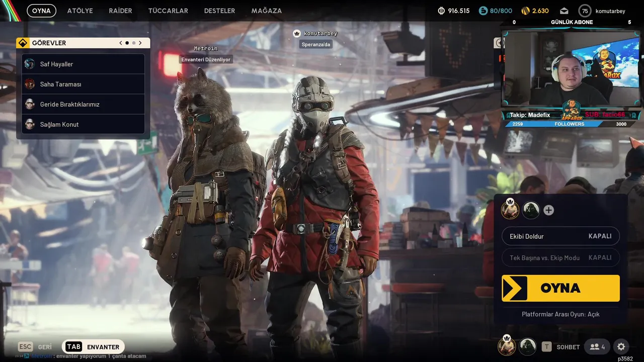Click the yellow GÖREVLER quests icon
Screen dimensions: 644x362
click(23, 43)
